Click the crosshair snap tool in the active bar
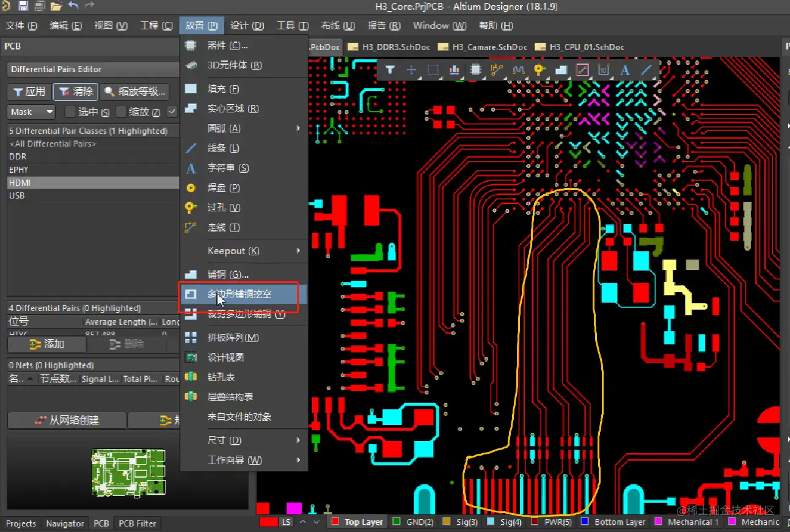 (411, 70)
